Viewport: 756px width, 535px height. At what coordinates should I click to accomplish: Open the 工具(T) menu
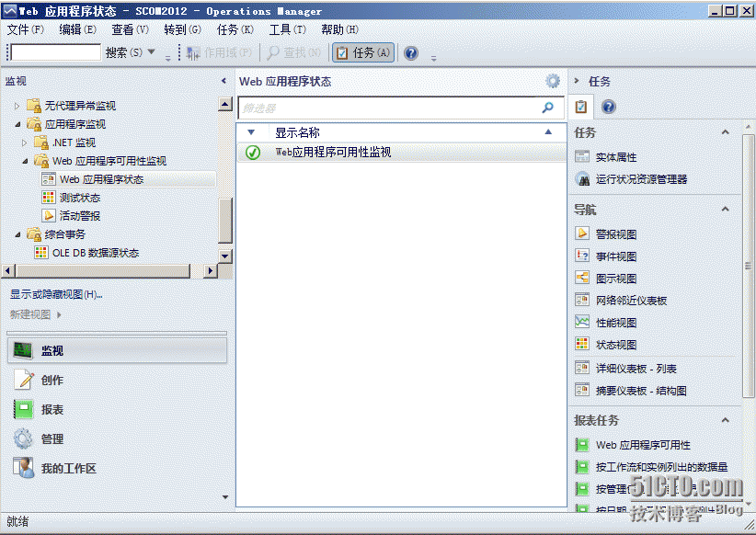287,30
